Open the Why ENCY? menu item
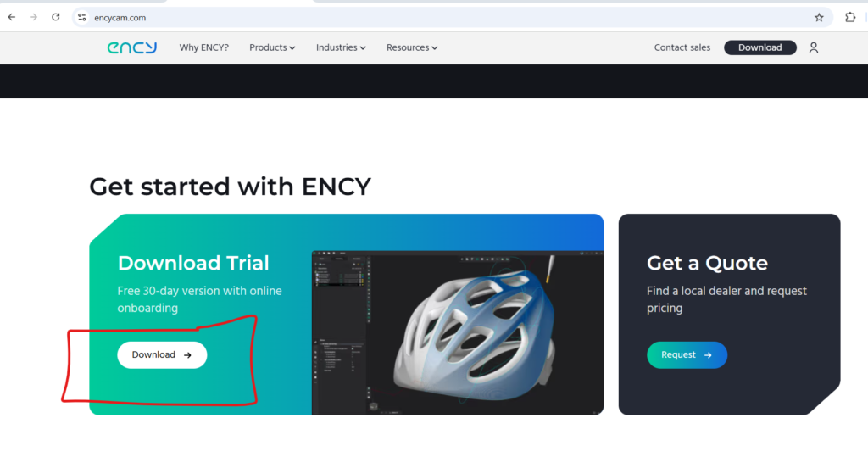Screen dimensions: 868x457 (x=203, y=47)
